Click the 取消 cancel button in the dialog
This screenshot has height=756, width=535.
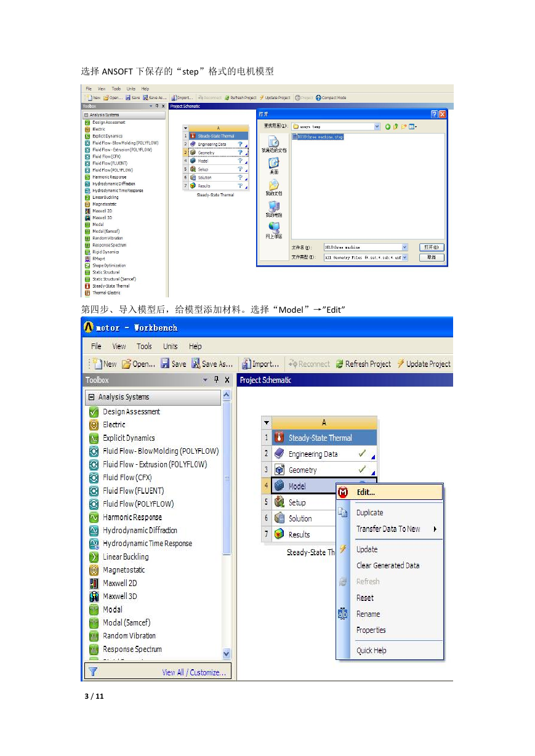(x=432, y=257)
